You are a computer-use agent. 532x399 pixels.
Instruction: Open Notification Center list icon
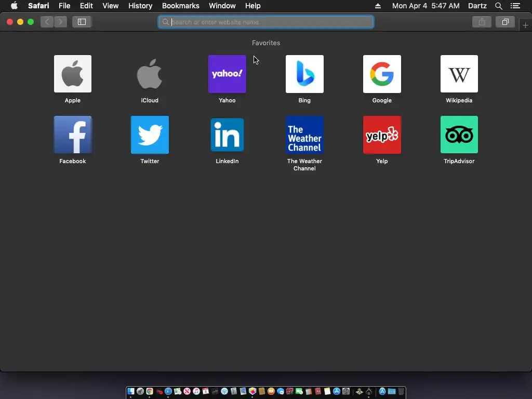pos(515,6)
